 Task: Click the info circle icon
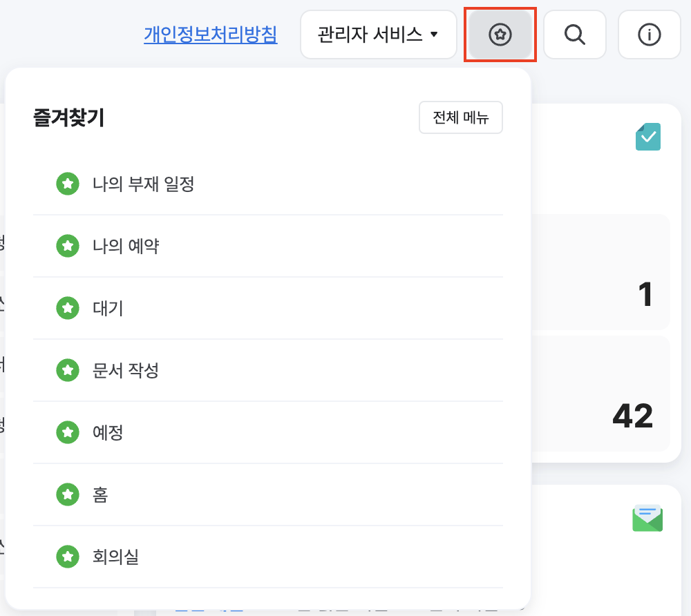[x=649, y=35]
